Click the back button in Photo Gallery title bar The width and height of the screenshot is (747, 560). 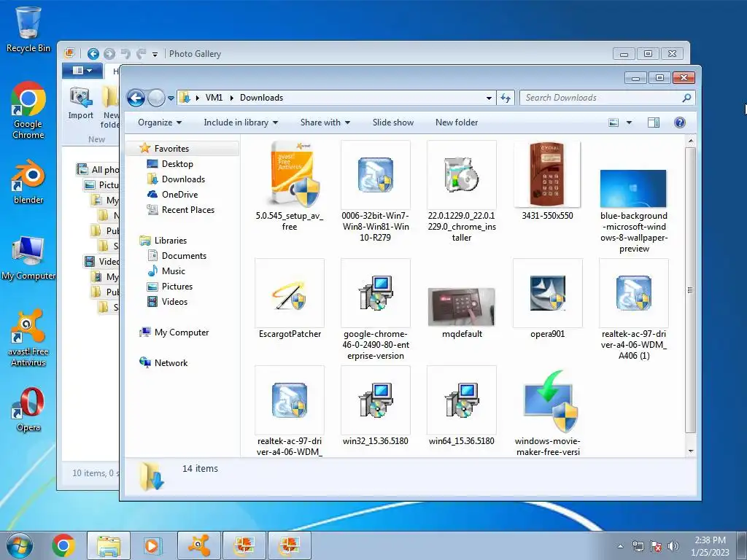point(93,54)
